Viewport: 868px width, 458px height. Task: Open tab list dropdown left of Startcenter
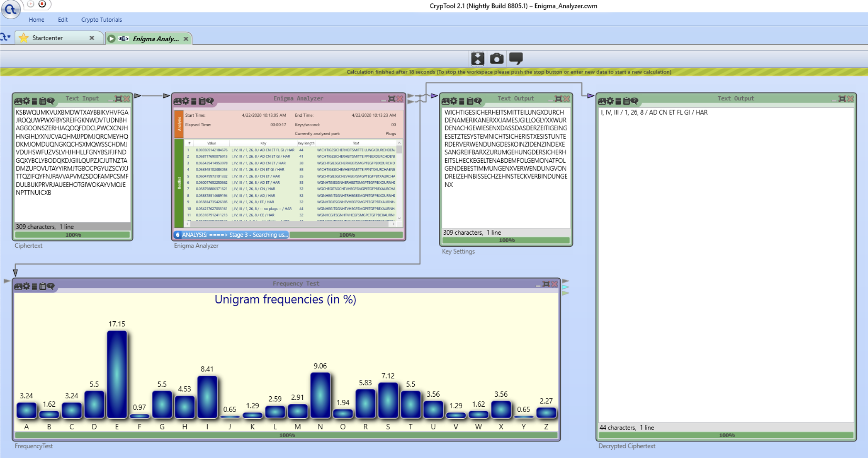6,37
